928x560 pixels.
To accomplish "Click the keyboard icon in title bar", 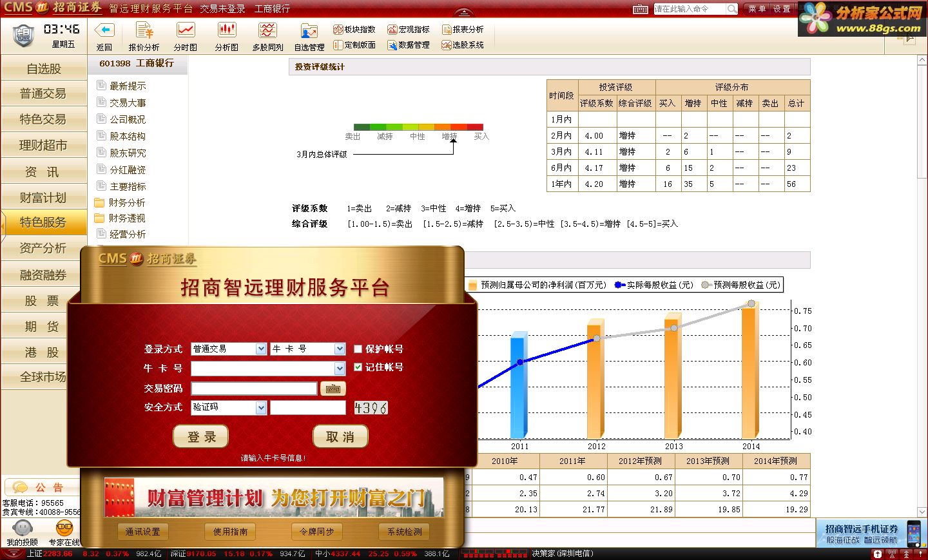I will (640, 9).
